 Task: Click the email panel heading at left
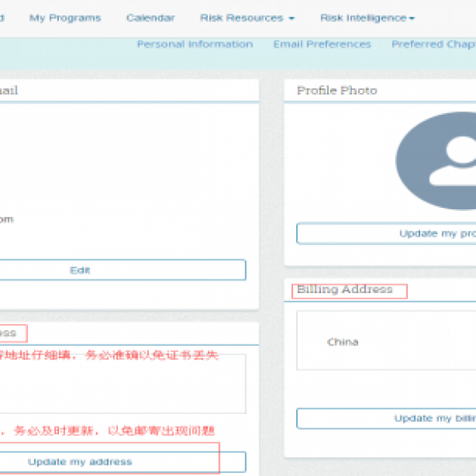(9, 91)
